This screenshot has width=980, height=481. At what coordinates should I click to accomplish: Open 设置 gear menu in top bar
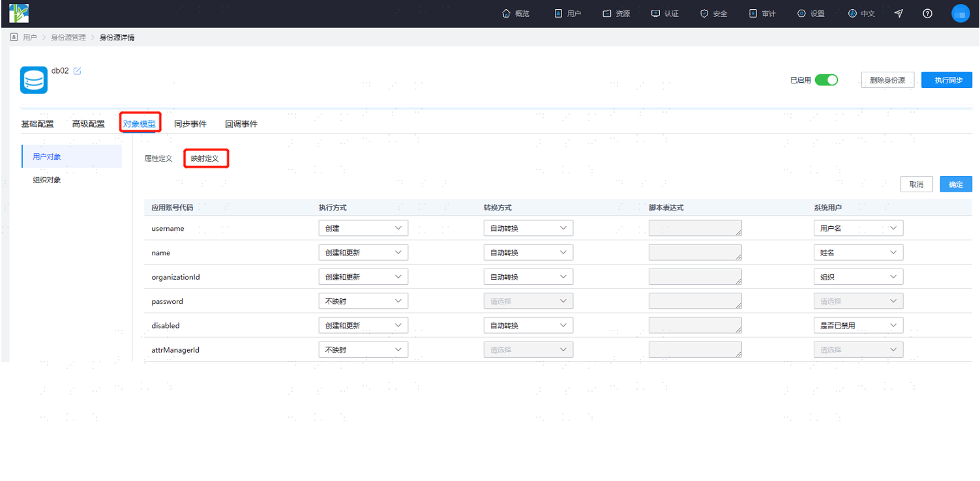(x=810, y=14)
